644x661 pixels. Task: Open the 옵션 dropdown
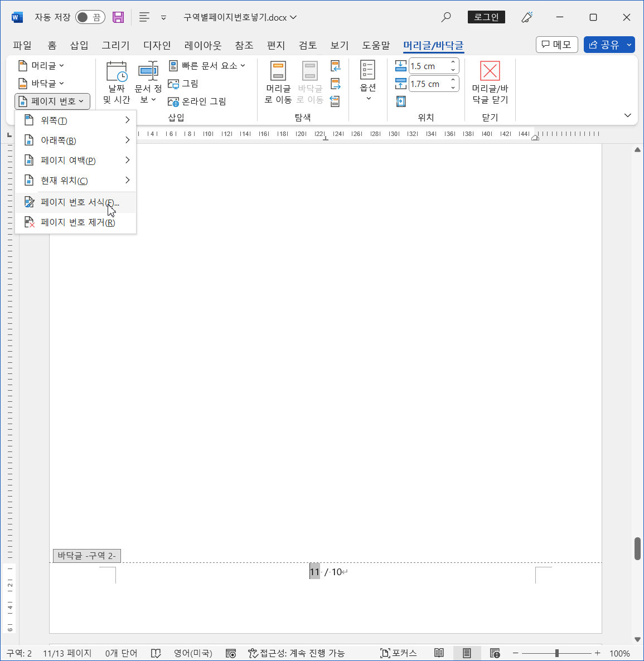tap(368, 81)
